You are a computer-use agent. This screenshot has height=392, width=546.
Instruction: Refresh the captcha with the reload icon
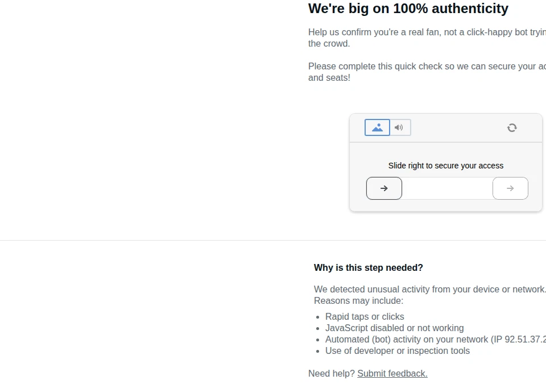tap(512, 128)
